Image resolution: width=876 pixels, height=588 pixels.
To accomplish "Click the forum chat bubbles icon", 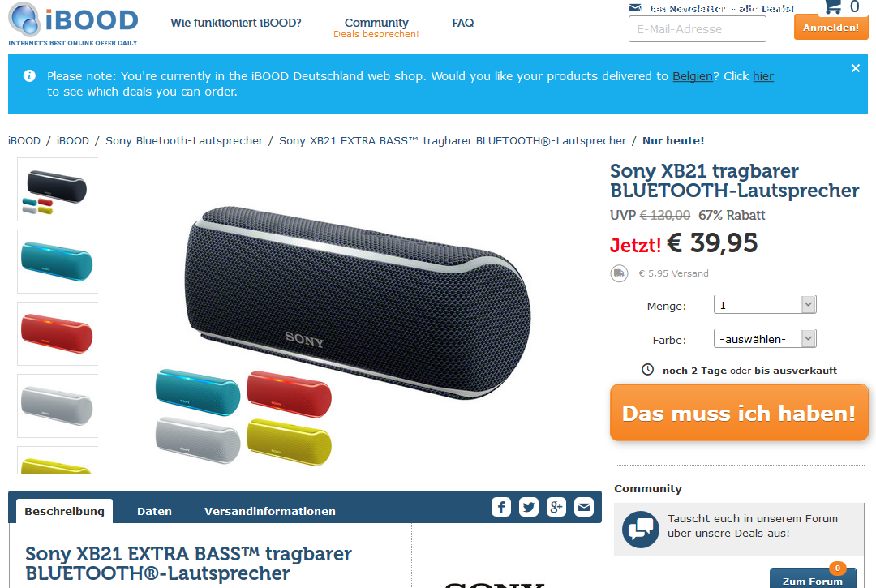I will 640,530.
